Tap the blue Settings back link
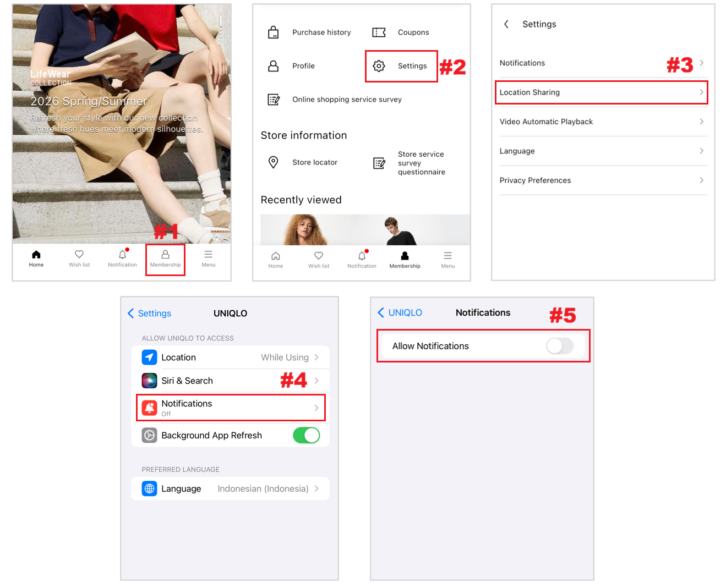This screenshot has width=726, height=588. tap(150, 314)
